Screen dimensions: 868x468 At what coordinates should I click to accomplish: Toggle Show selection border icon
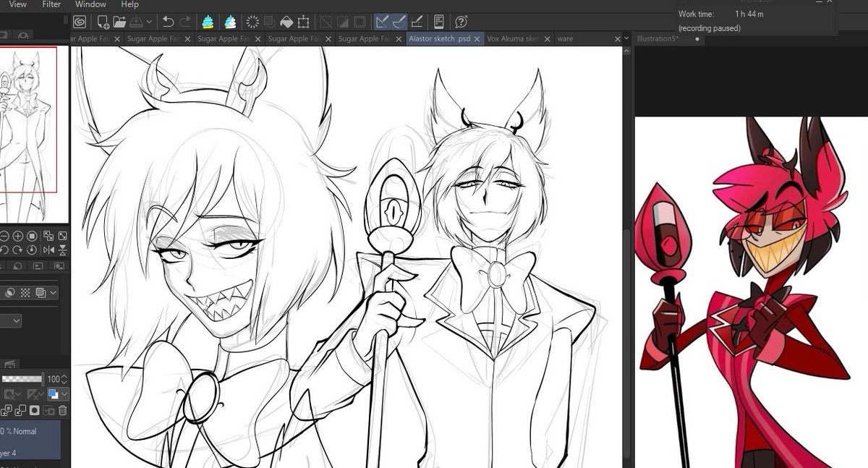(x=359, y=22)
